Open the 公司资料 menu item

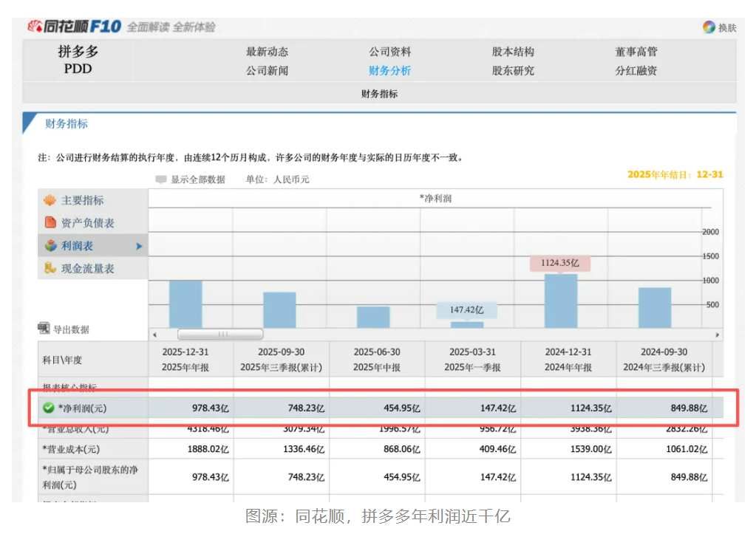390,52
